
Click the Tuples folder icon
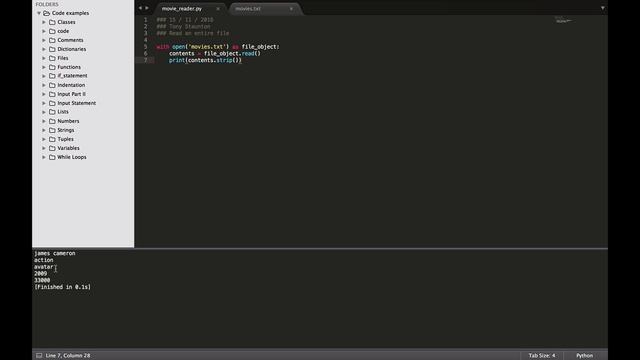pos(52,139)
